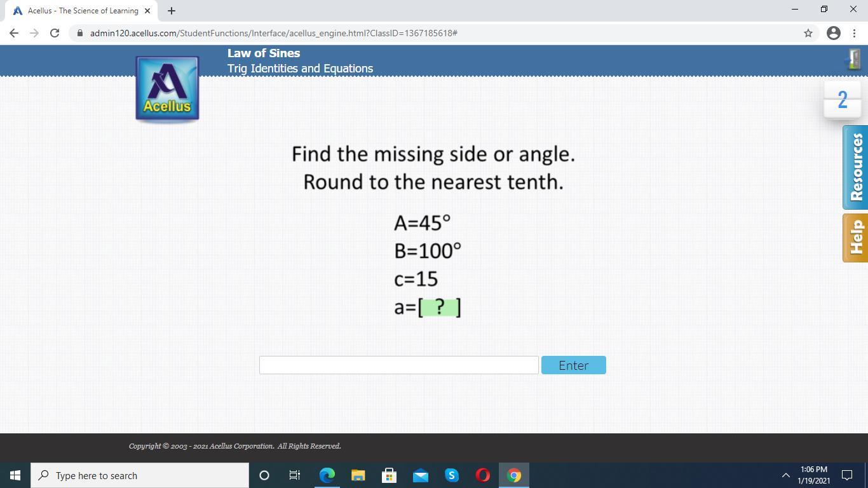This screenshot has width=868, height=488.
Task: Open File Explorer from the taskbar
Action: [358, 475]
